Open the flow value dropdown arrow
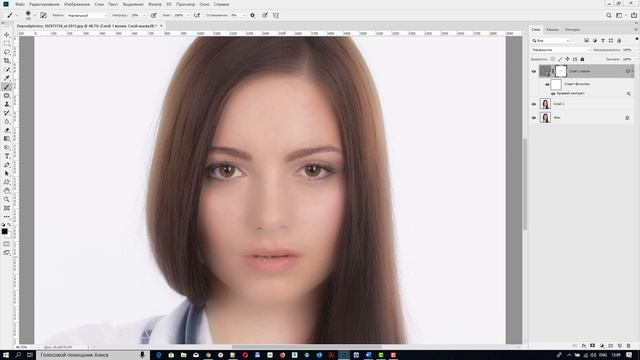Viewport: 640px width, 360px height. 188,15
